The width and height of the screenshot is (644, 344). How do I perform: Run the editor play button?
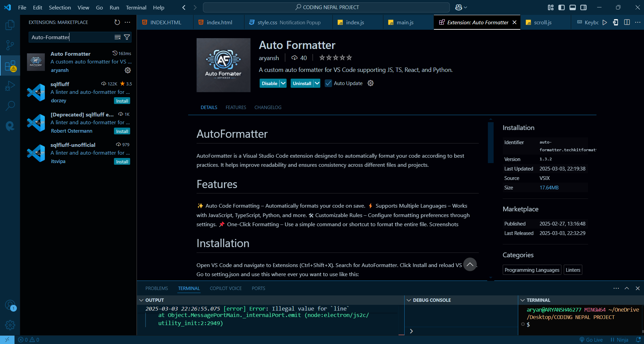pyautogui.click(x=605, y=22)
